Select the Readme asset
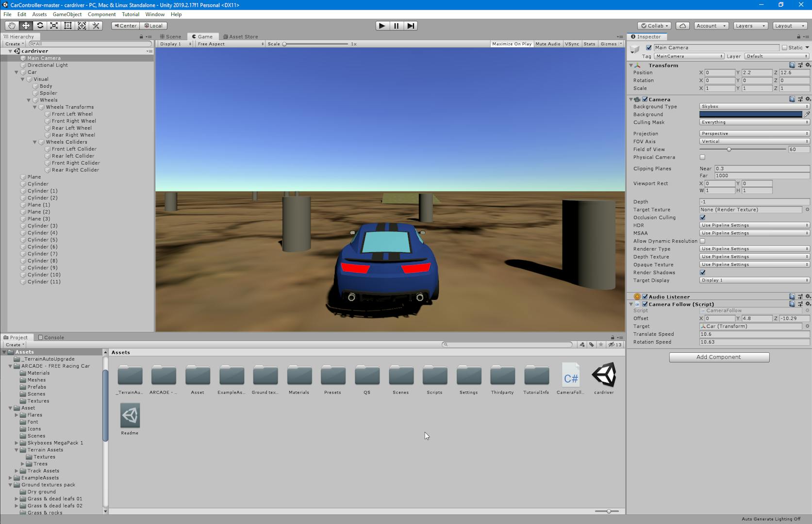Image resolution: width=812 pixels, height=524 pixels. (x=130, y=419)
